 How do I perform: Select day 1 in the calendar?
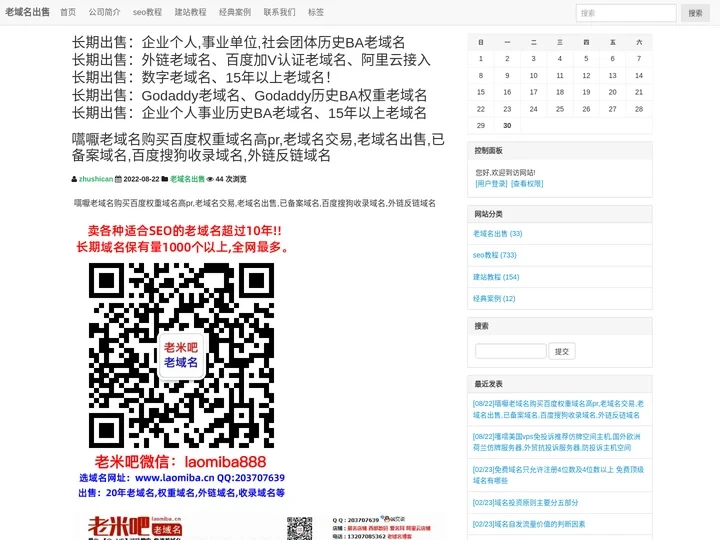point(481,58)
